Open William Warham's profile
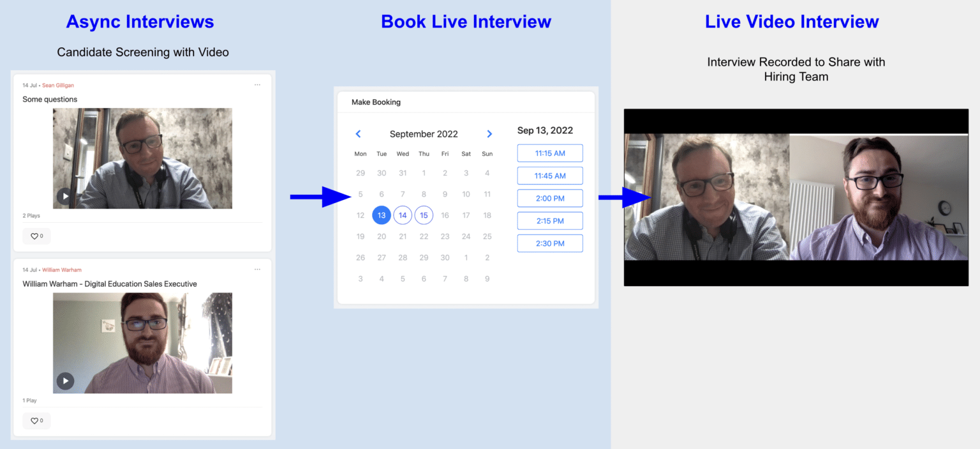The height and width of the screenshot is (449, 980). pyautogui.click(x=62, y=270)
